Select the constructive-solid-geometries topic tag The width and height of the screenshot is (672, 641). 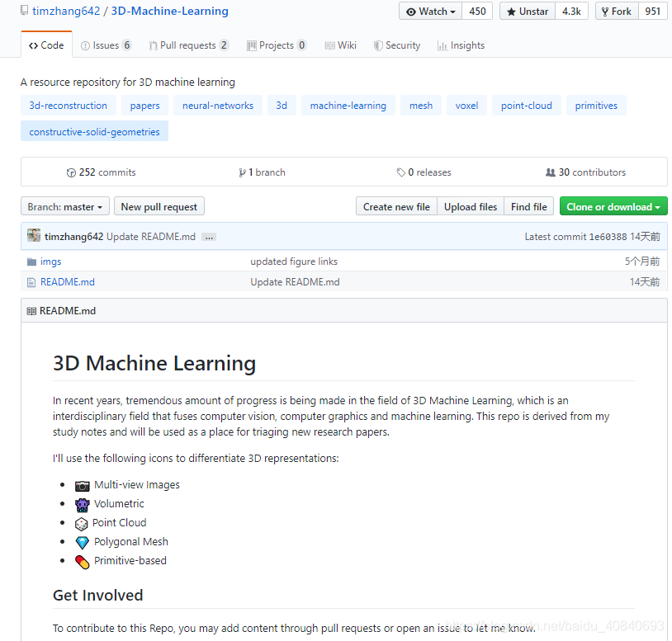[94, 131]
